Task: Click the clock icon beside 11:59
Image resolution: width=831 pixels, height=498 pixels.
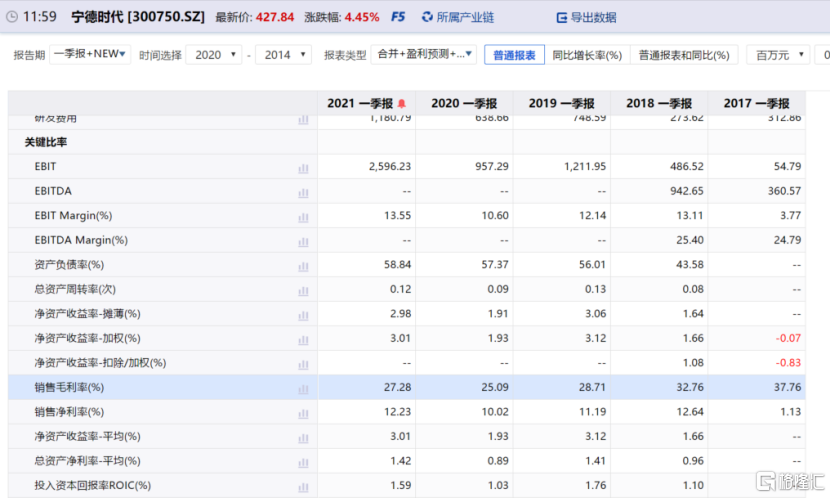Action: tap(12, 17)
